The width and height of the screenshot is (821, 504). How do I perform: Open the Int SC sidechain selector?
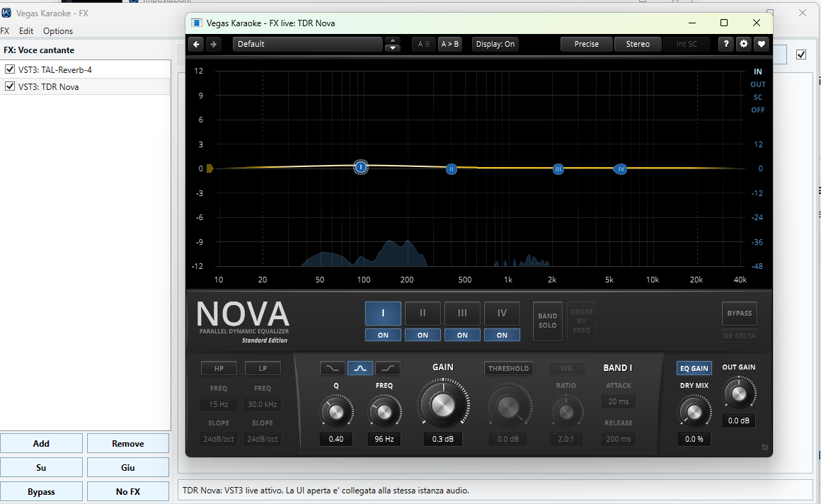pyautogui.click(x=687, y=44)
